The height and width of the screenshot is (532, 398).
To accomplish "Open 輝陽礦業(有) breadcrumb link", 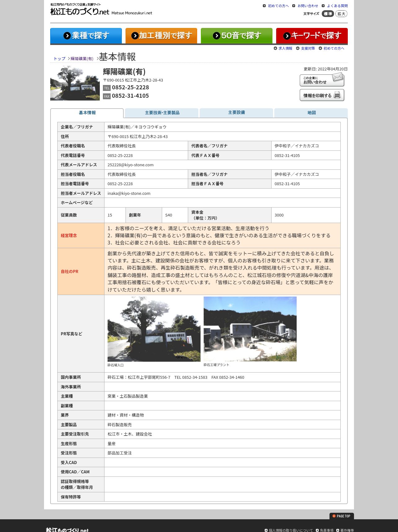I will point(82,59).
